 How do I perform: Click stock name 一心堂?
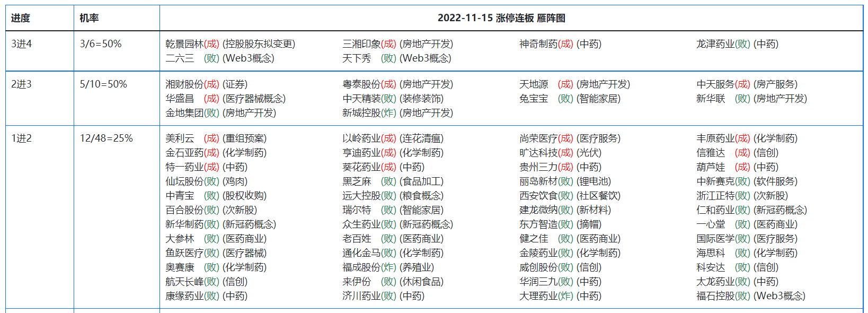point(711,224)
